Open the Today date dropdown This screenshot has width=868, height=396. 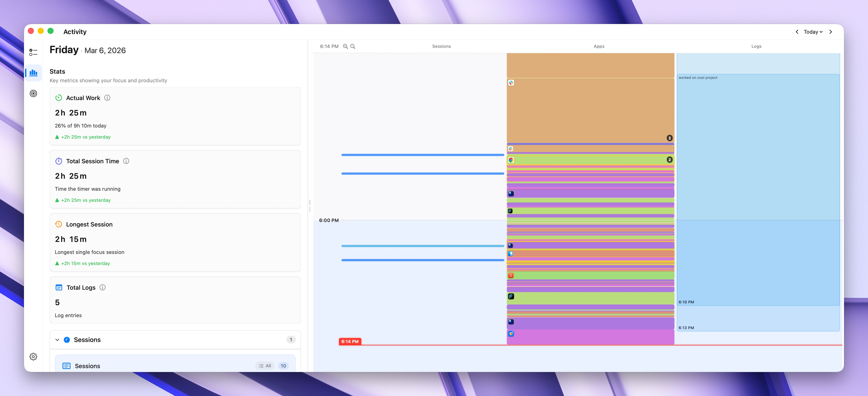pos(813,32)
